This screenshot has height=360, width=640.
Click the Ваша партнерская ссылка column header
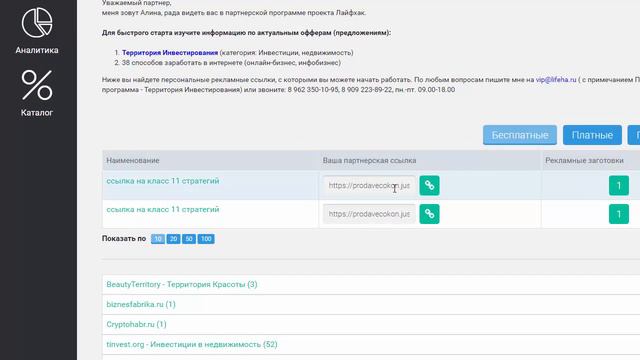pyautogui.click(x=369, y=160)
